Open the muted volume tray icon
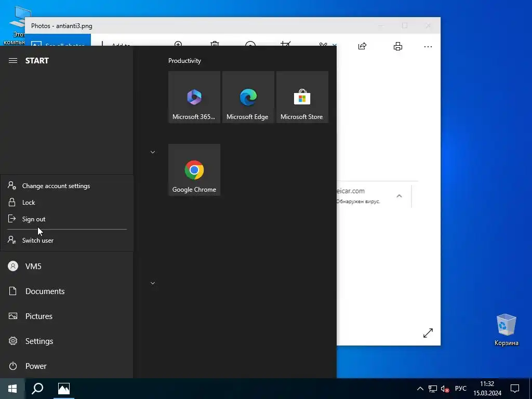Viewport: 532px width, 399px height. [x=445, y=389]
